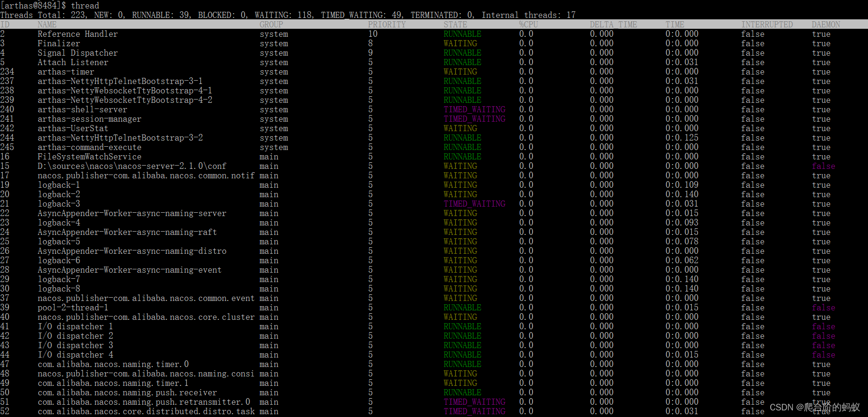Click time value 0:0.125 in thread 244 row
This screenshot has height=417, width=868.
coord(682,138)
